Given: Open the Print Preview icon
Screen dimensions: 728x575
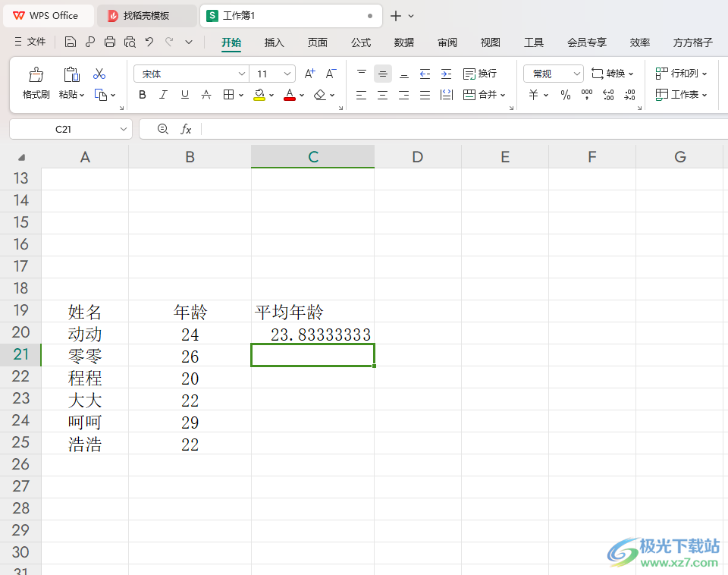Looking at the screenshot, I should pyautogui.click(x=130, y=42).
